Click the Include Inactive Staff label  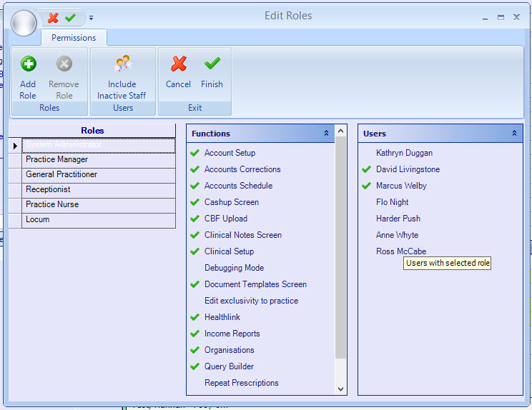click(x=122, y=90)
